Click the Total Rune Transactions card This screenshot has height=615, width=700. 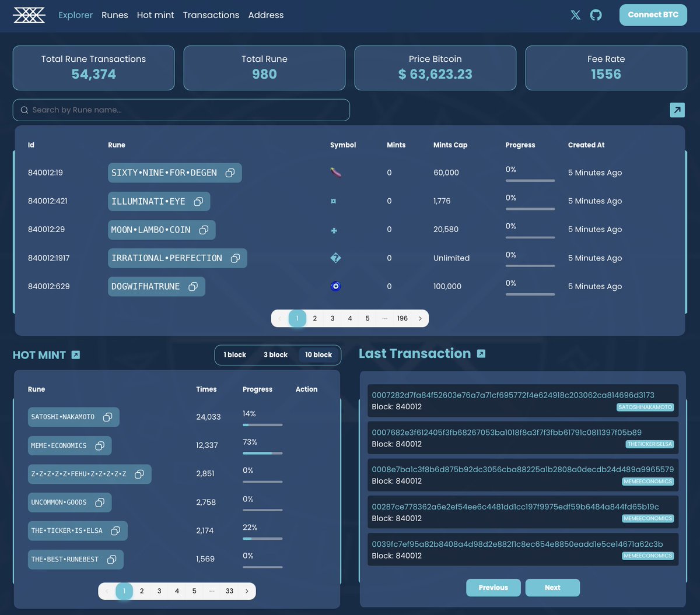tap(93, 68)
